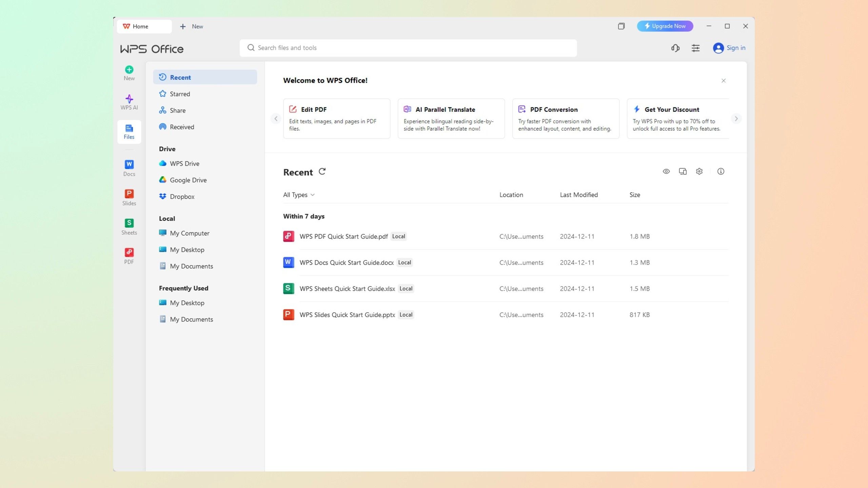Click the PDF file icon for Quick Start Guide.pdf
Viewport: 868px width, 488px height.
coord(289,236)
